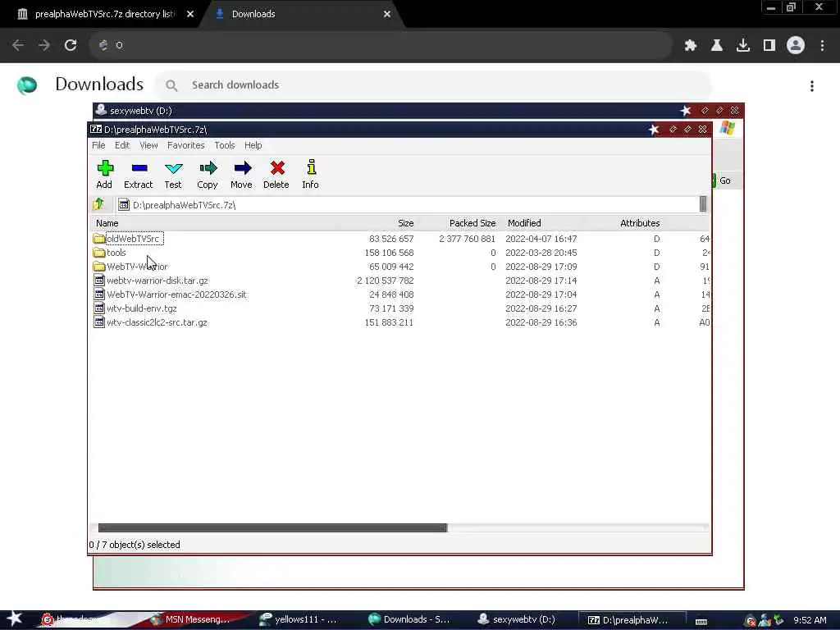
Task: Open the View menu
Action: click(148, 145)
